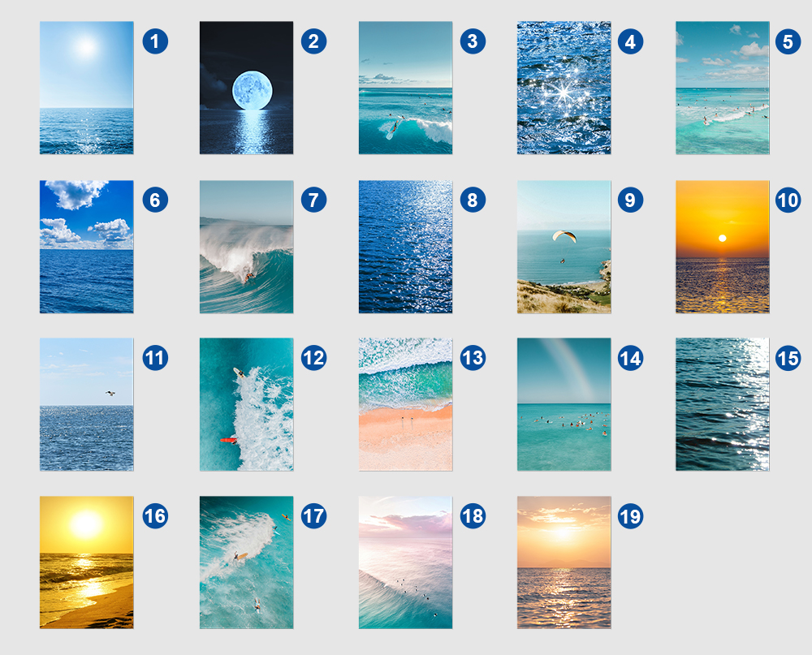Select the full moon over ocean thumbnail

[x=247, y=88]
